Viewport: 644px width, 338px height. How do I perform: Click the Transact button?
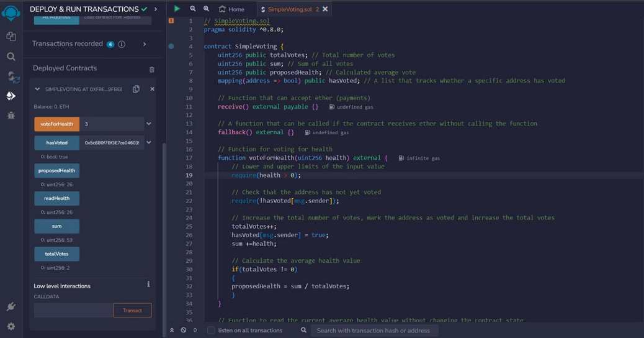tap(132, 311)
